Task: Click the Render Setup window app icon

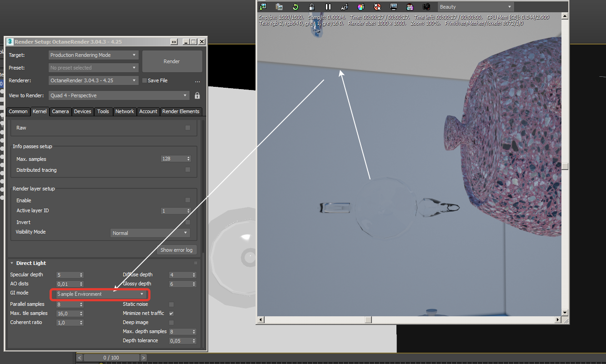Action: pyautogui.click(x=10, y=41)
